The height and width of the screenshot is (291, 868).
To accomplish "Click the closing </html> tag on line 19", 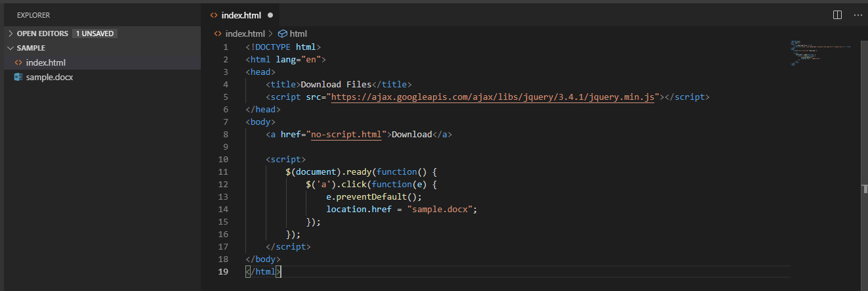I will pos(263,271).
